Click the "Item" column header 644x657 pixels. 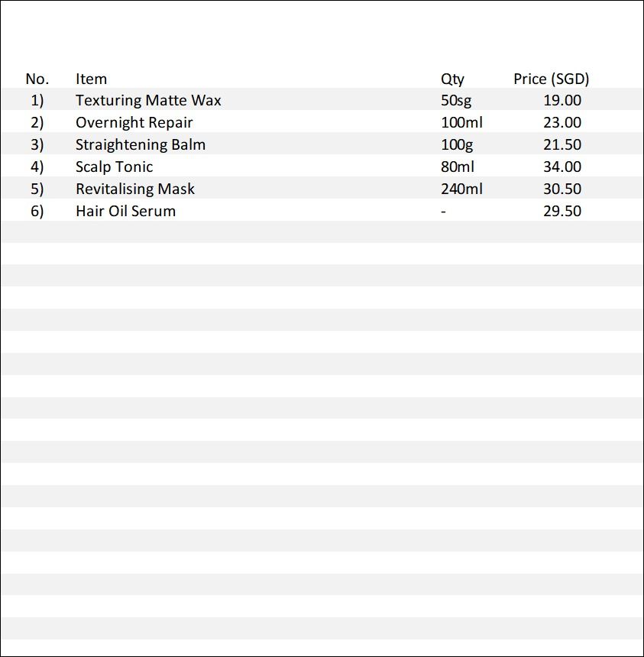(x=91, y=79)
